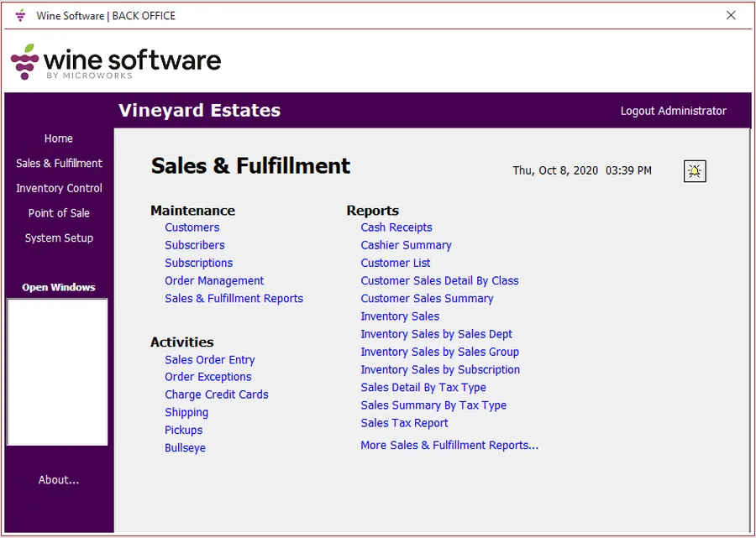Open Inventory Sales by Sales Dept report
The height and width of the screenshot is (538, 756).
436,334
